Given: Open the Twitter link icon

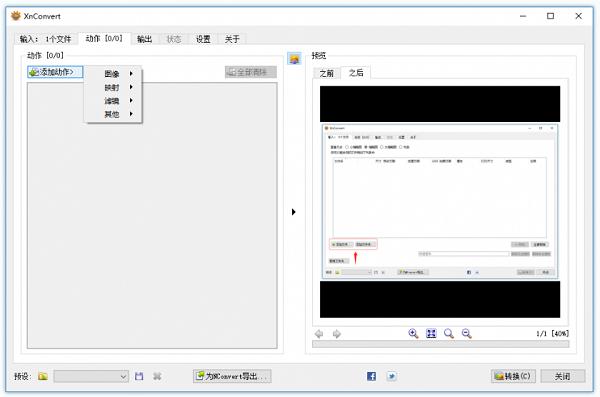Looking at the screenshot, I should [391, 376].
